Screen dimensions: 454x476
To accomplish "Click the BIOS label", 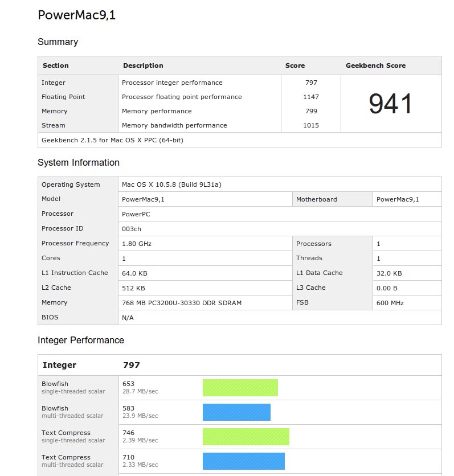I will 50,317.
